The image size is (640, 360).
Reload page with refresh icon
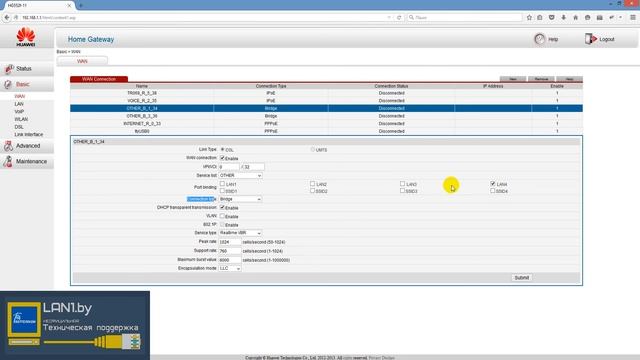399,18
